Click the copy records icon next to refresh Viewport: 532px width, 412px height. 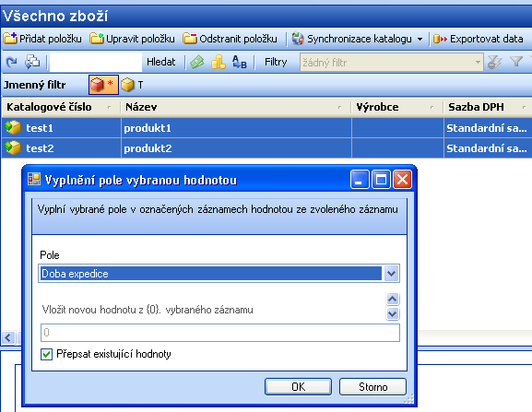pyautogui.click(x=32, y=62)
